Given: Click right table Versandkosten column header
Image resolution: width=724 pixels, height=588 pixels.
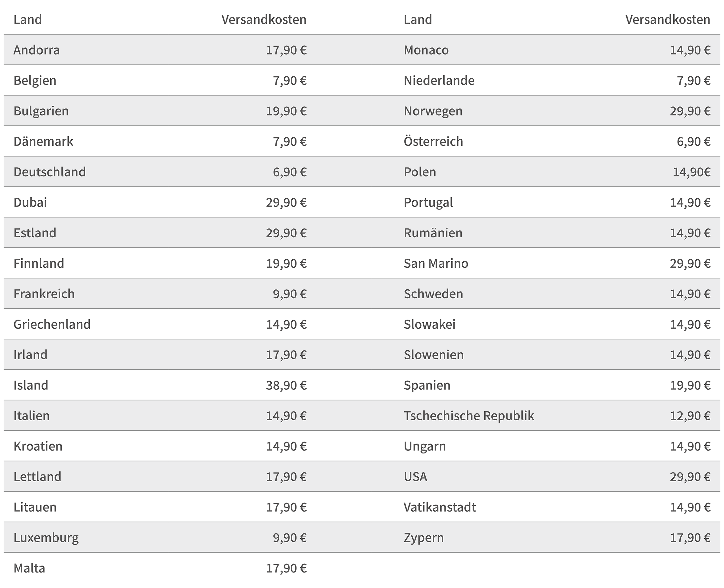Looking at the screenshot, I should pyautogui.click(x=668, y=20).
